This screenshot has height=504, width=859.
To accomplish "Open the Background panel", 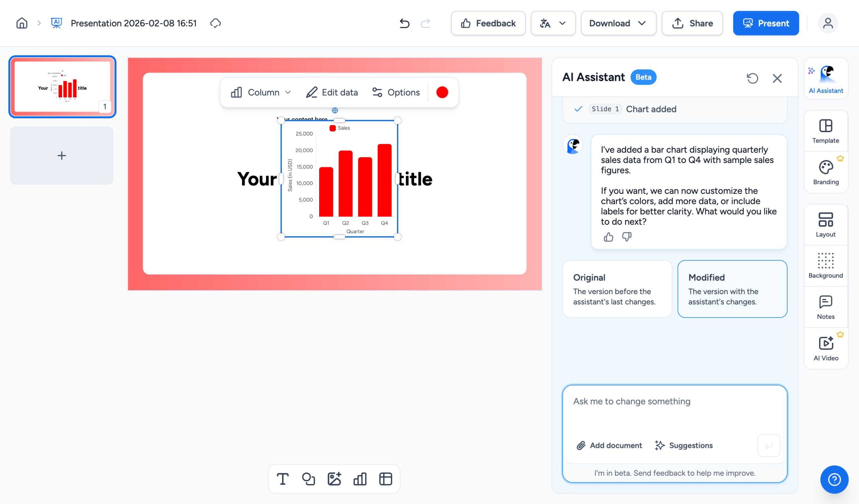I will (825, 265).
